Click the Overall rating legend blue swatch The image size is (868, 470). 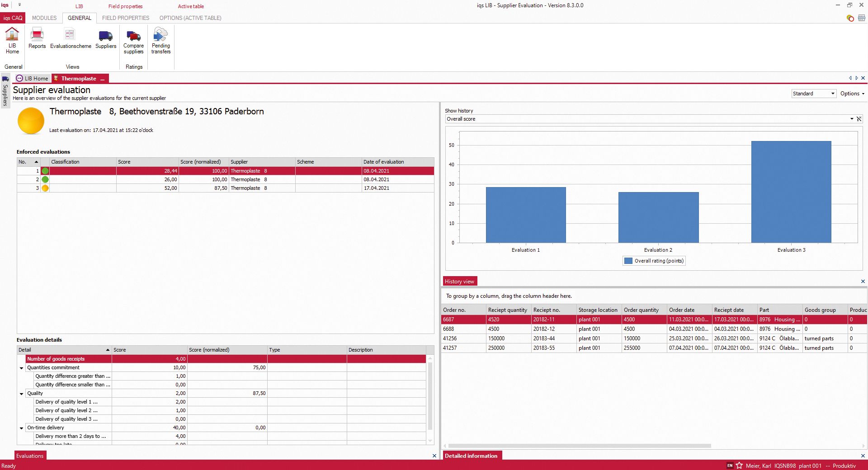pyautogui.click(x=628, y=261)
